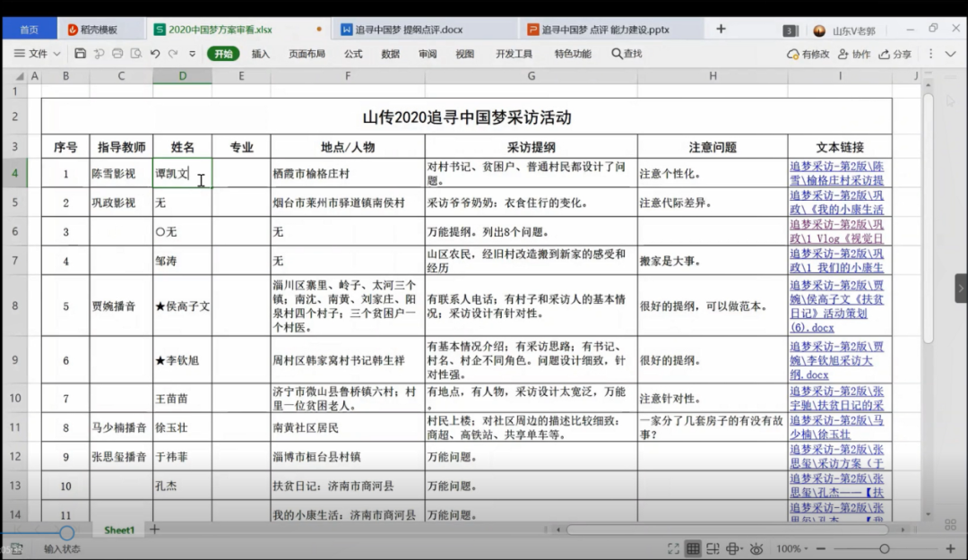Screen dimensions: 968x560
Task: Click the Save icon in quick toolbar
Action: click(x=81, y=54)
